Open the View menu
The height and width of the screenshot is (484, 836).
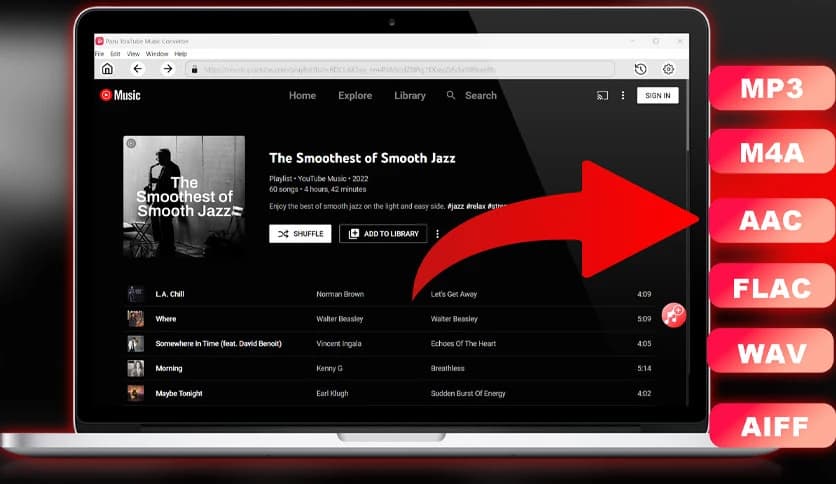coord(133,54)
